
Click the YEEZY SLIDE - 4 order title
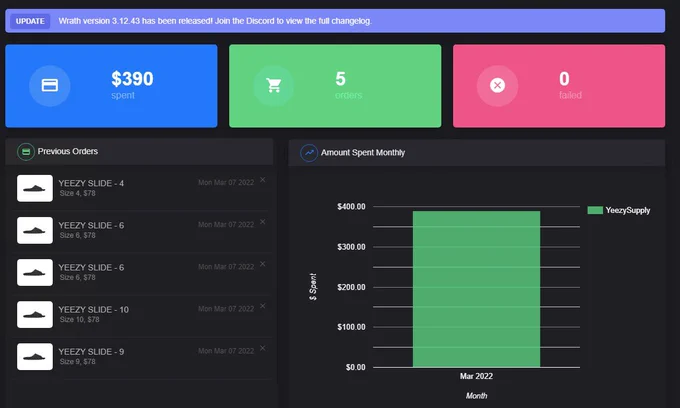91,183
